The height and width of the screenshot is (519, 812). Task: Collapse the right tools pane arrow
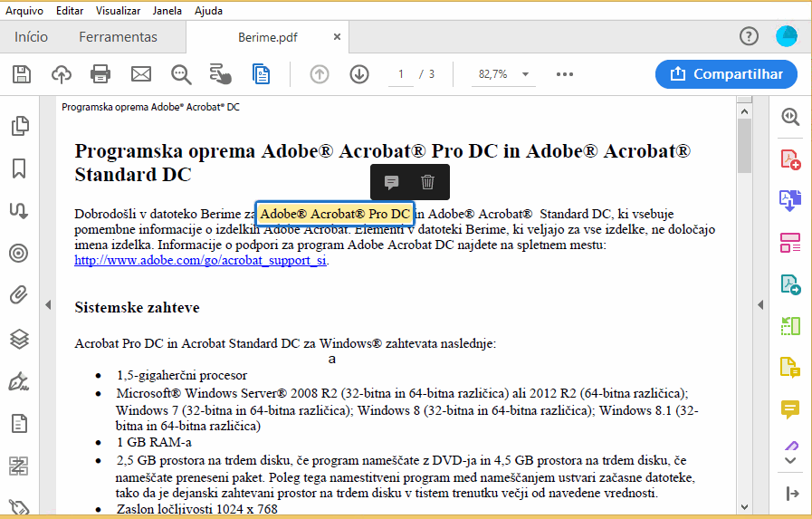[x=760, y=305]
